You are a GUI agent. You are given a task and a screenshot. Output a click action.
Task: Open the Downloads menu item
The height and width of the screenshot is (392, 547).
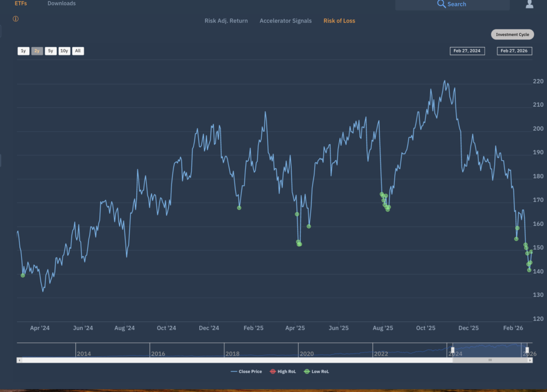pyautogui.click(x=61, y=4)
